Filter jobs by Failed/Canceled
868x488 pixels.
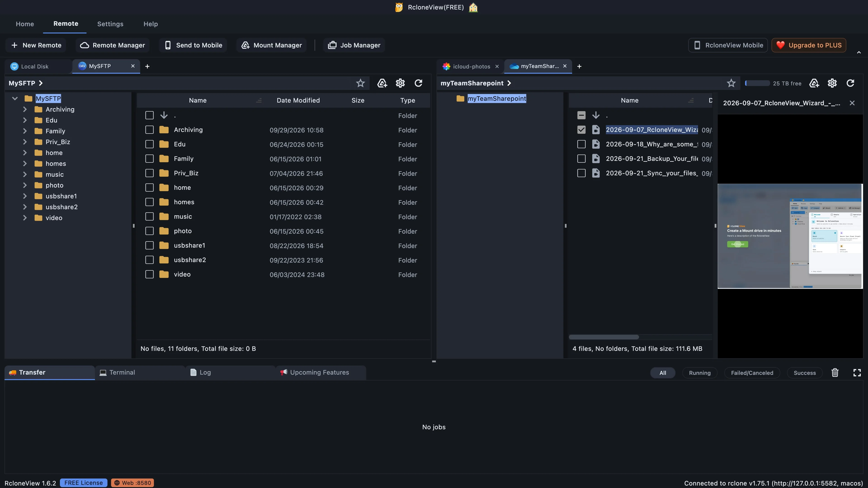tap(752, 373)
